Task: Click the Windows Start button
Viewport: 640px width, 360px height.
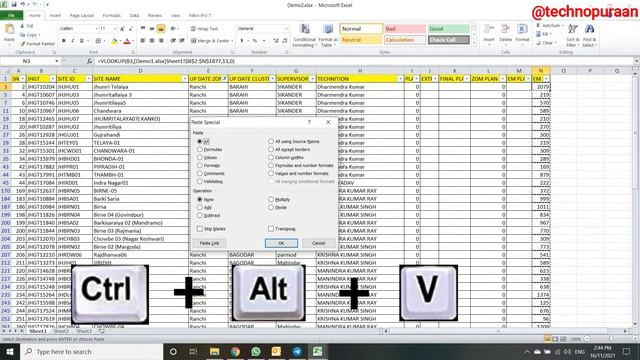Action: click(10, 351)
